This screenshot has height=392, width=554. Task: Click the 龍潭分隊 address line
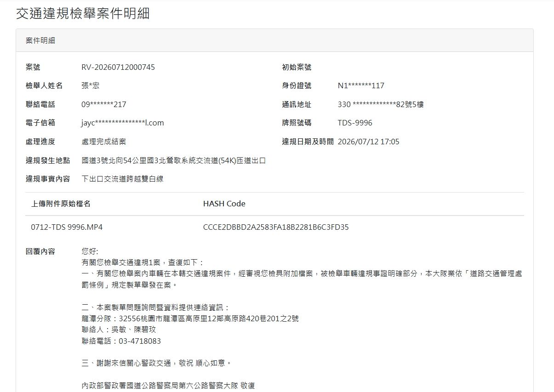[x=190, y=318]
